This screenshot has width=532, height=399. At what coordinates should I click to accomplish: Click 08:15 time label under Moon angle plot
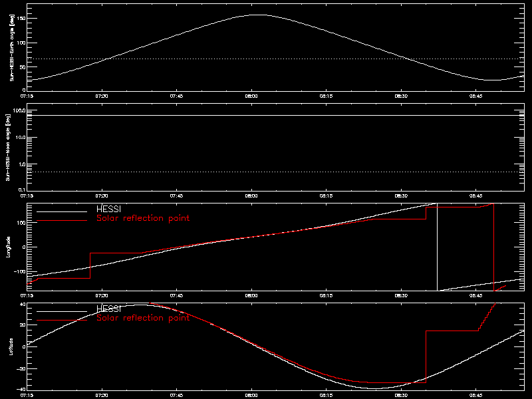click(x=326, y=196)
